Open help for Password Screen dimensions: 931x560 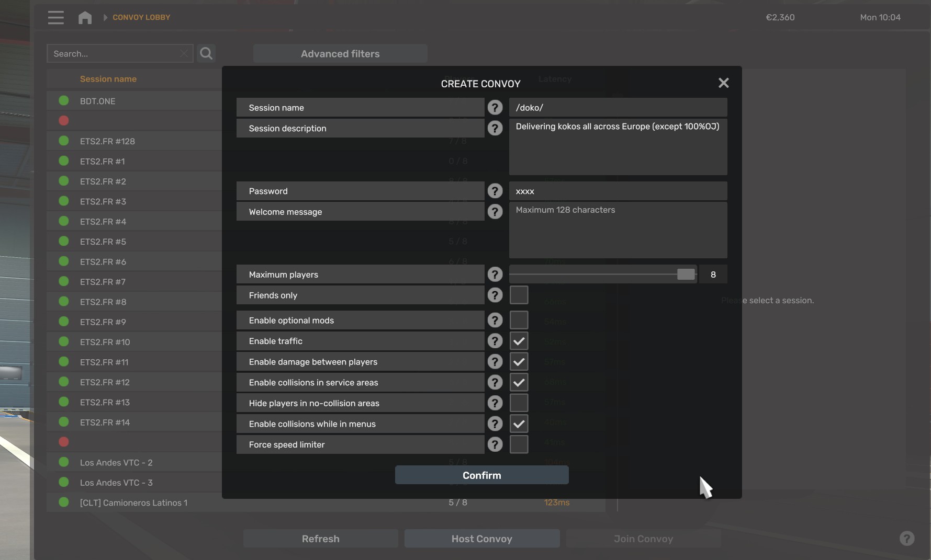point(495,191)
